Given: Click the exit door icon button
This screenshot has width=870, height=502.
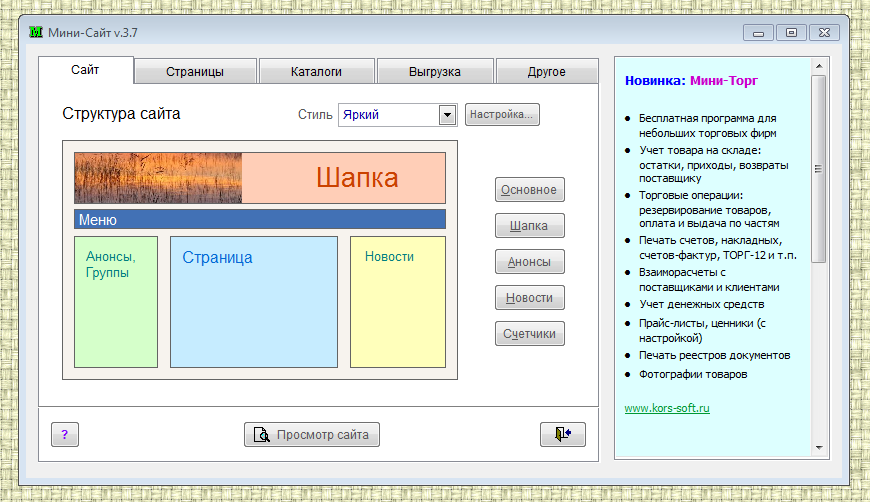Looking at the screenshot, I should (563, 434).
